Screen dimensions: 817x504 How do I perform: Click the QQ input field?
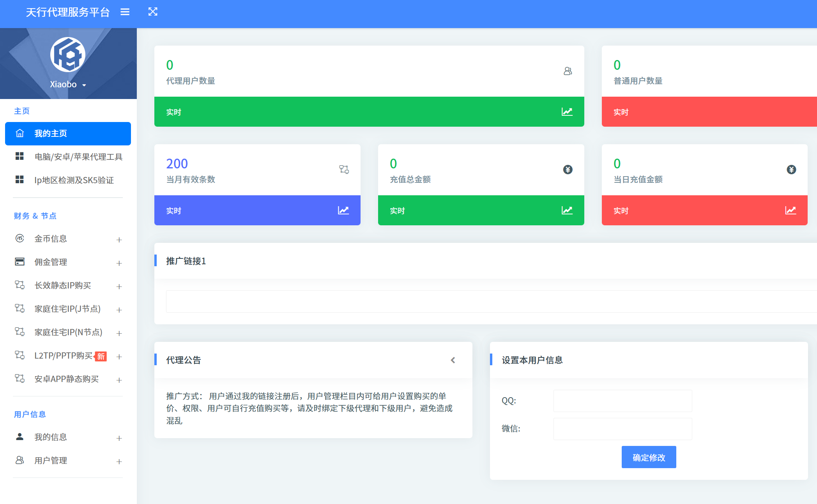(x=622, y=401)
